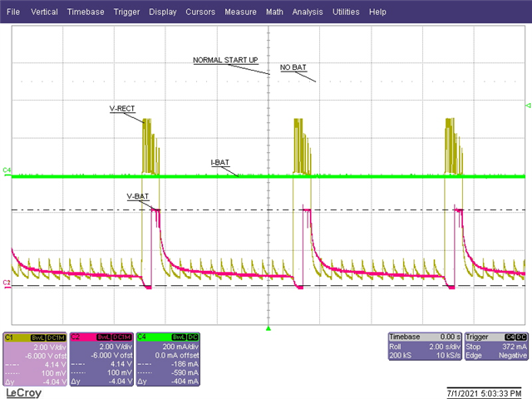The image size is (532, 399).
Task: Open the Measure menu
Action: [x=240, y=12]
